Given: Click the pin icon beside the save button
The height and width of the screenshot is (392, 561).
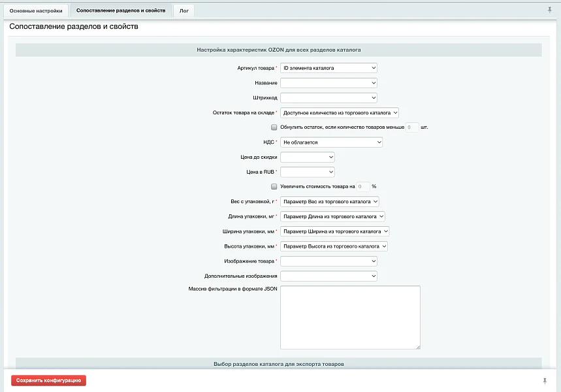Looking at the screenshot, I should tap(545, 381).
